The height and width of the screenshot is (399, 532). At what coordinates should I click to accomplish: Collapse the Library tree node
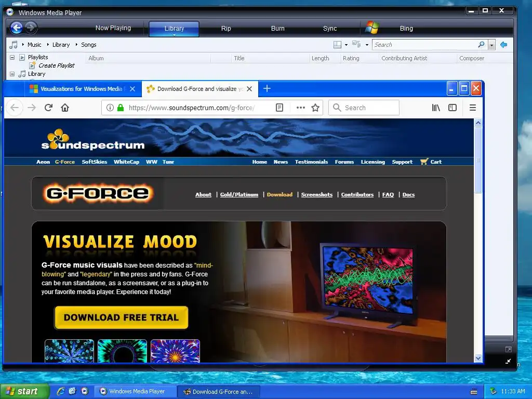(x=12, y=74)
